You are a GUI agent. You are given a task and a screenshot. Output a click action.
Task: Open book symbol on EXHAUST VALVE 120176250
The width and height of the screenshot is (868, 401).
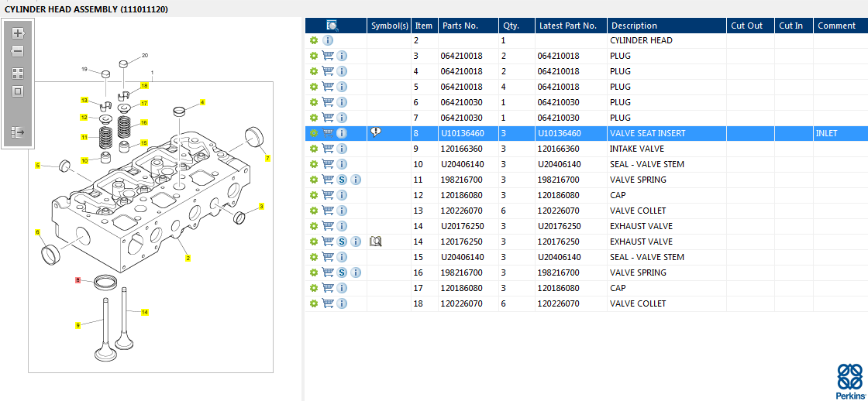(x=376, y=242)
